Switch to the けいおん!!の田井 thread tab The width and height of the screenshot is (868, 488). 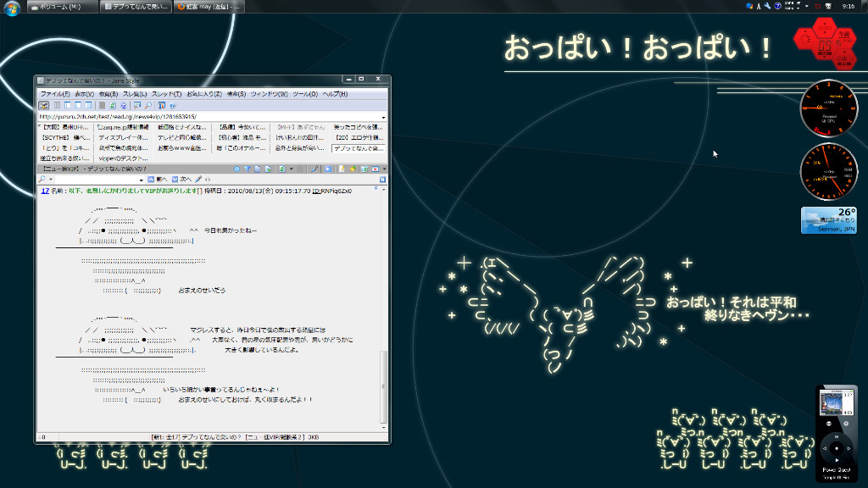(x=299, y=138)
